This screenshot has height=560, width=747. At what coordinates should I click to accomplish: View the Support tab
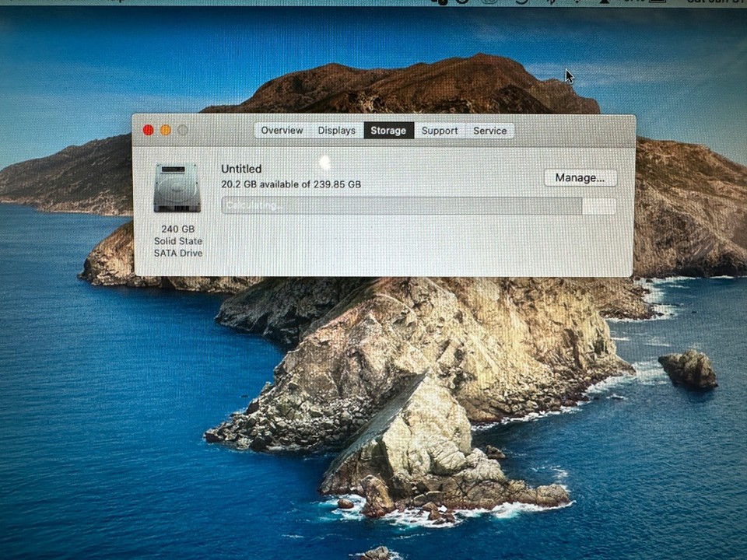pos(439,131)
